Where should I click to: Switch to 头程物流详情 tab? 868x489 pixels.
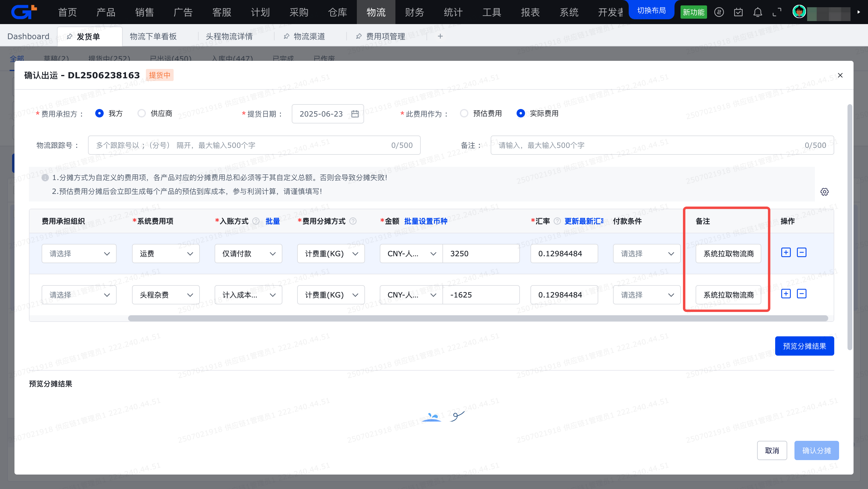(x=229, y=36)
